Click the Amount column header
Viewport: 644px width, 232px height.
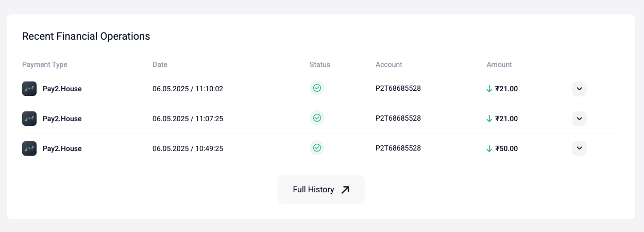pos(499,65)
